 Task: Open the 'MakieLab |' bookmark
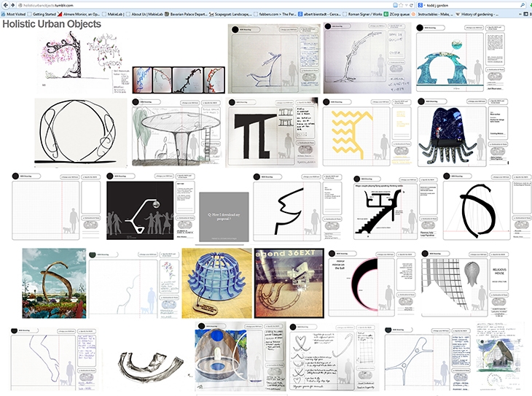pyautogui.click(x=113, y=15)
